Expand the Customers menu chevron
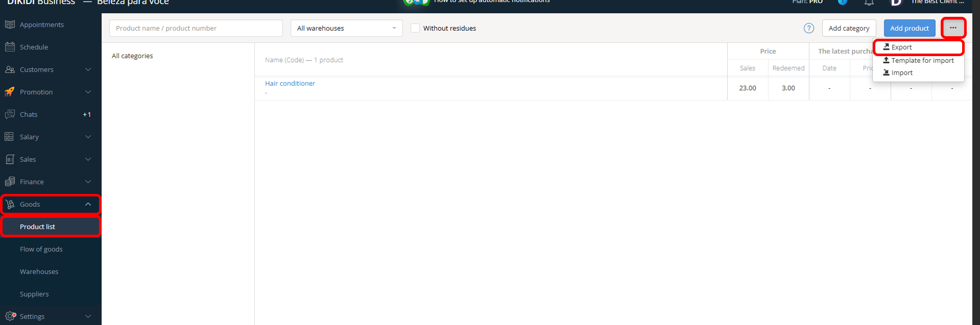The height and width of the screenshot is (325, 980). 88,69
